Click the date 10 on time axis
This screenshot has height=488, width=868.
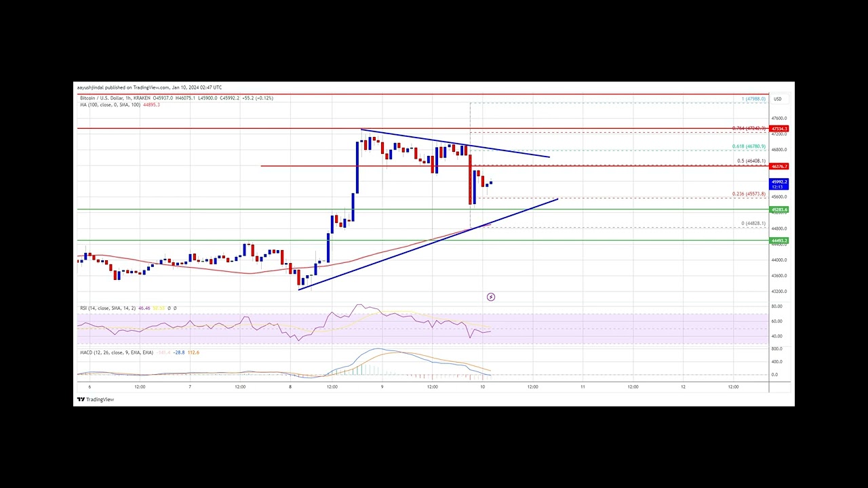[482, 386]
